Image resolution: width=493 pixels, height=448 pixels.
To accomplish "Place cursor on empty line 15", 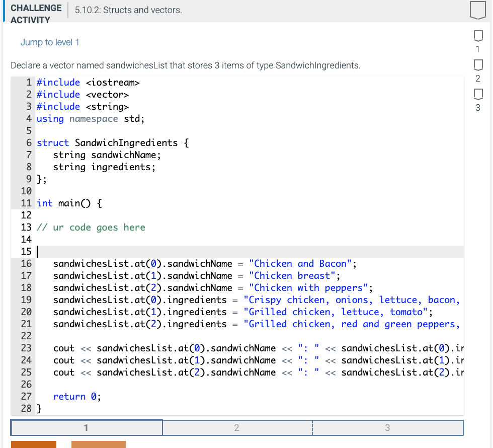I will (250, 251).
